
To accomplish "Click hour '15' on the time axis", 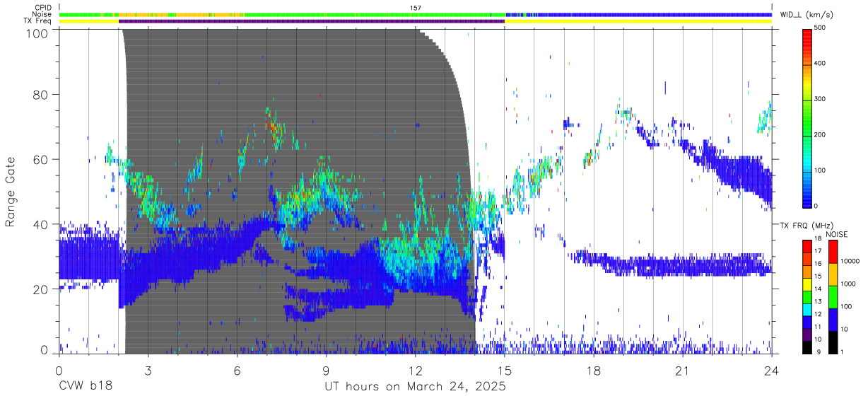I will click(505, 370).
